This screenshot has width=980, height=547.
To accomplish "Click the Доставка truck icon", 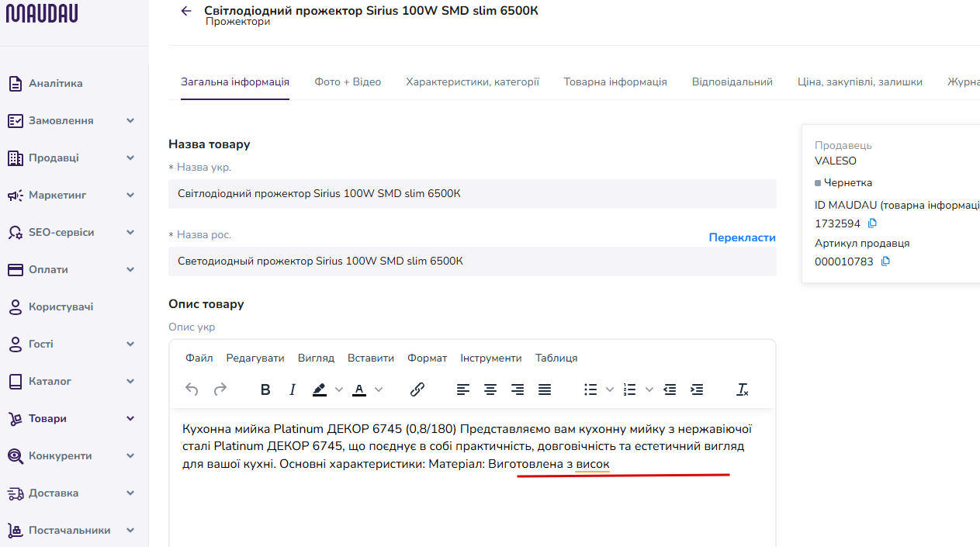I will point(16,493).
